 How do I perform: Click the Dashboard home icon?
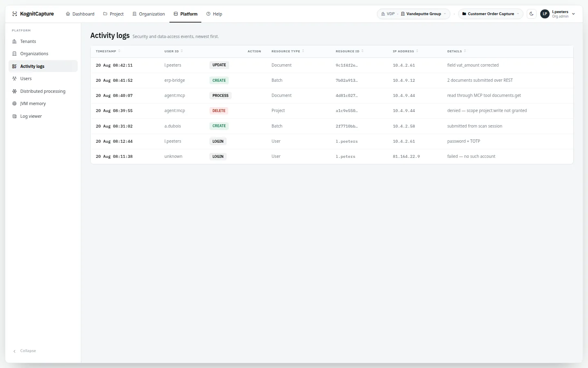click(68, 14)
